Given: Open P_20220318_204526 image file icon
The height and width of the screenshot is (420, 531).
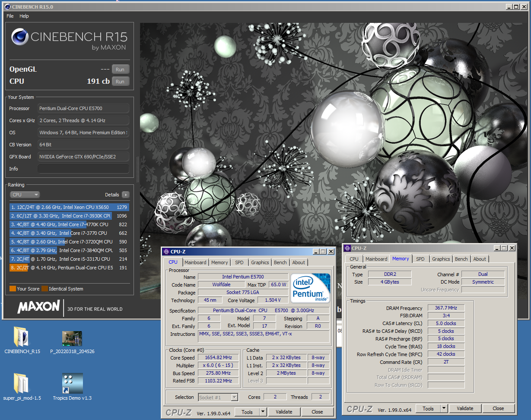Looking at the screenshot, I should coord(72,338).
